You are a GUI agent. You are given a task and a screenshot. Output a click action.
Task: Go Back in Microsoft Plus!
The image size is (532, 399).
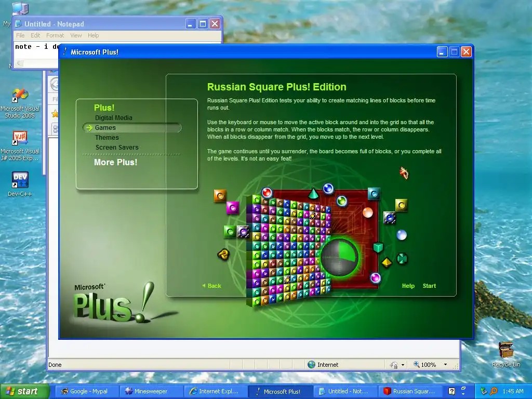pos(212,286)
